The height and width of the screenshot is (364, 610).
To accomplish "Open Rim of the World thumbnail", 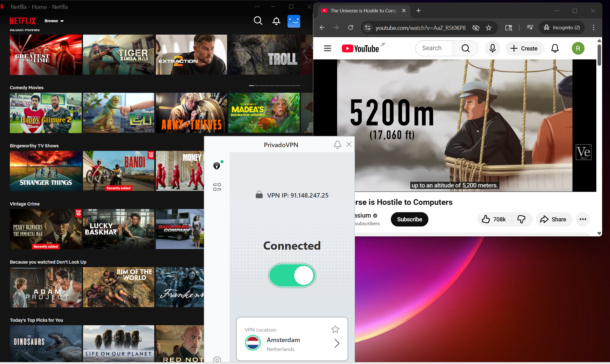I will (x=119, y=287).
